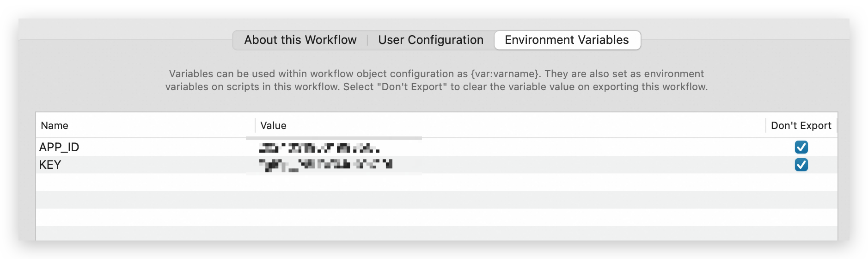Viewport: 868px width, 259px height.
Task: Grab divider between Value and Don't Export columns
Action: [x=765, y=125]
